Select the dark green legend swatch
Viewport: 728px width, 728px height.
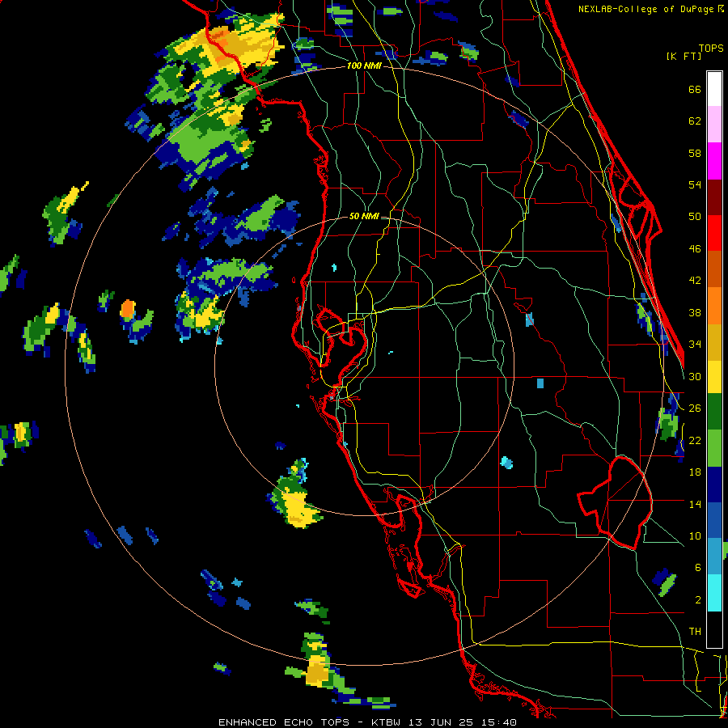click(714, 412)
